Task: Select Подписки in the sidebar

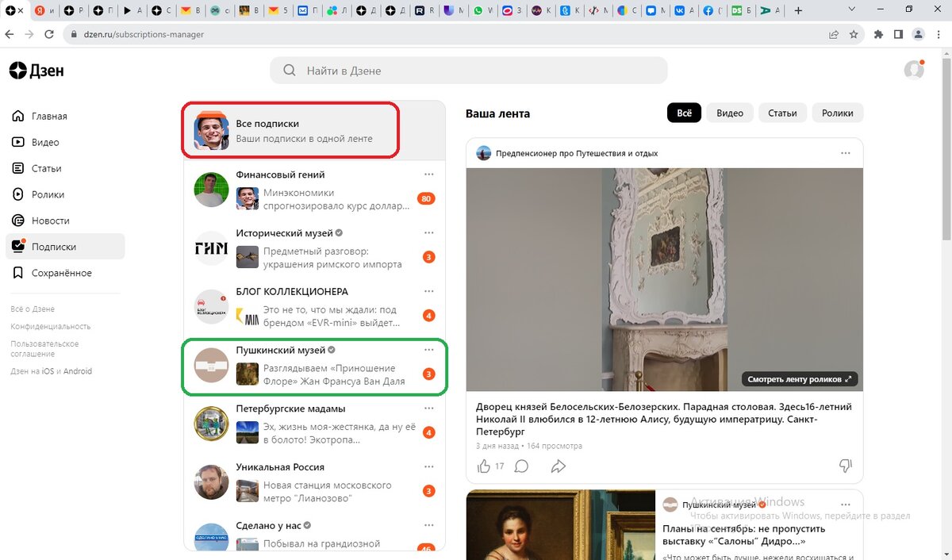Action: pos(65,247)
